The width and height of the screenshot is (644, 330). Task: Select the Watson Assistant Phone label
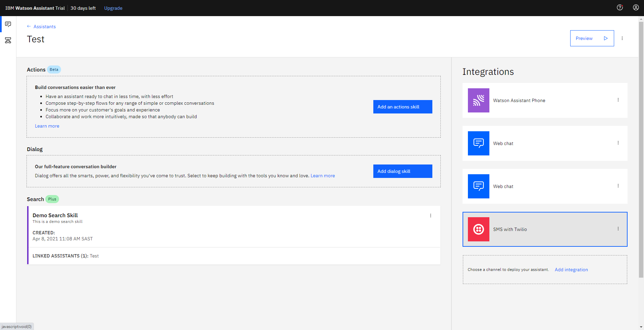point(519,100)
